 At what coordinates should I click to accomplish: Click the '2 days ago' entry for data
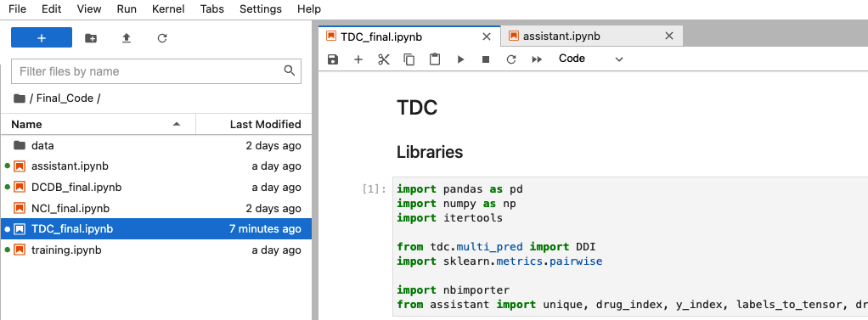click(x=273, y=146)
